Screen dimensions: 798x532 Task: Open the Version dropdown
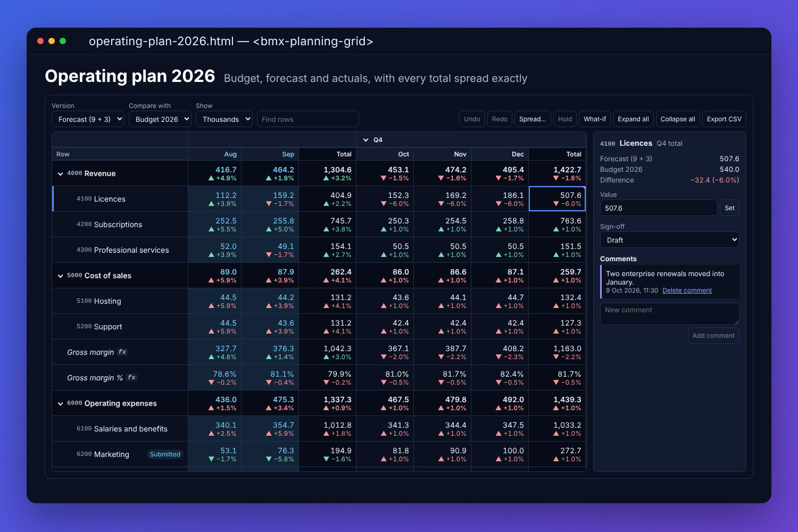(x=88, y=119)
